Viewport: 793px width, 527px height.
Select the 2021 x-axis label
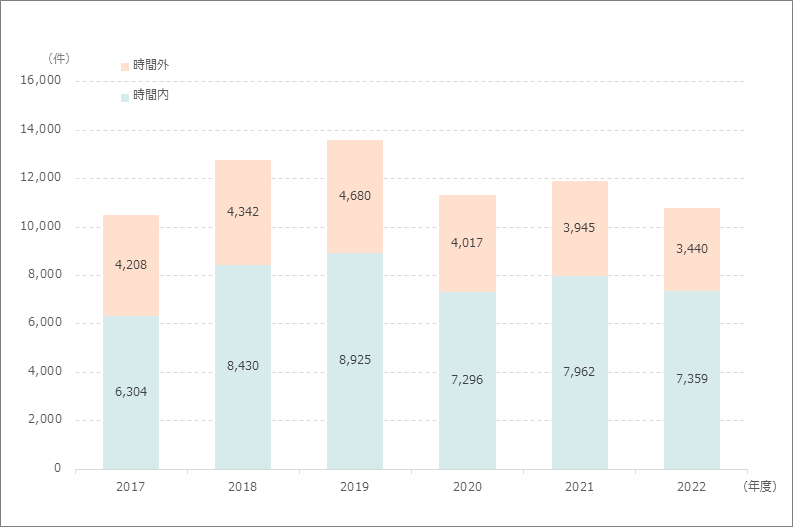pyautogui.click(x=579, y=487)
